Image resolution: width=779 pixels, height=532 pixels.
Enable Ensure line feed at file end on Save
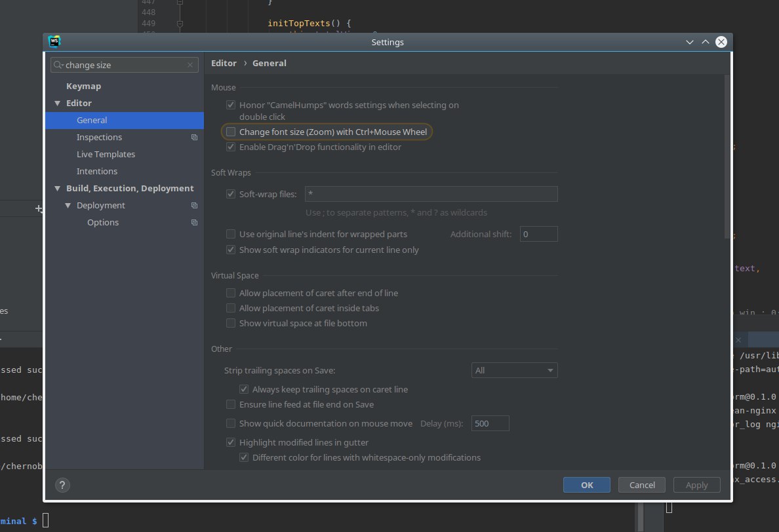click(x=231, y=404)
